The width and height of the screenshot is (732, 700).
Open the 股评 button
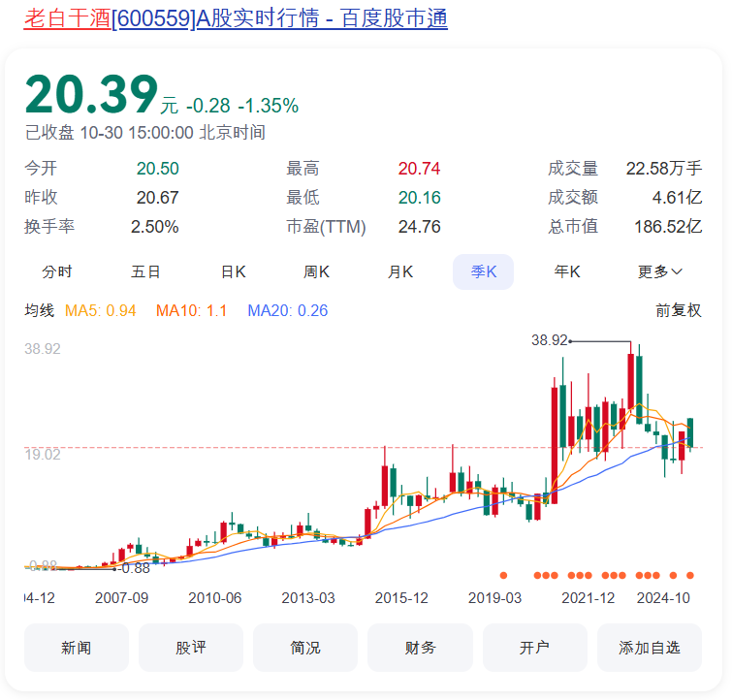pyautogui.click(x=190, y=648)
